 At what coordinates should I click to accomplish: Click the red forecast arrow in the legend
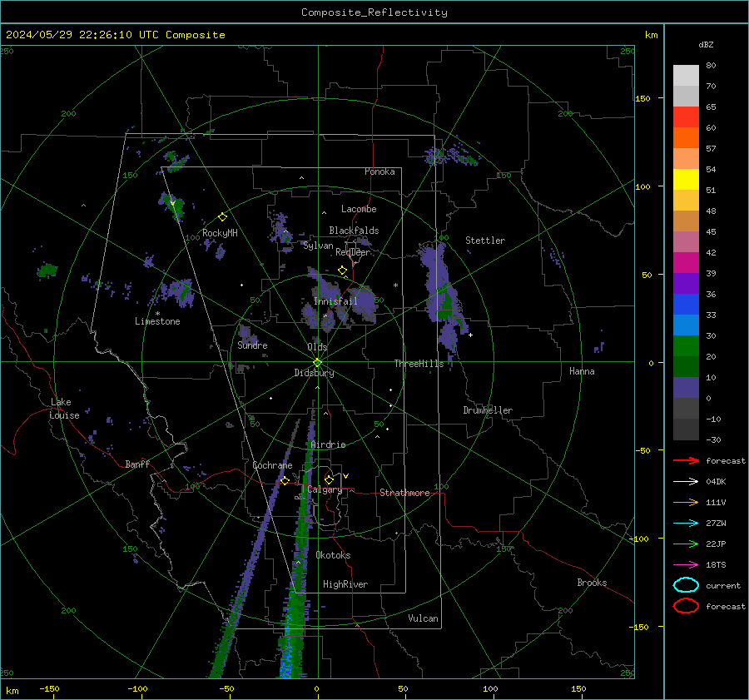click(686, 460)
